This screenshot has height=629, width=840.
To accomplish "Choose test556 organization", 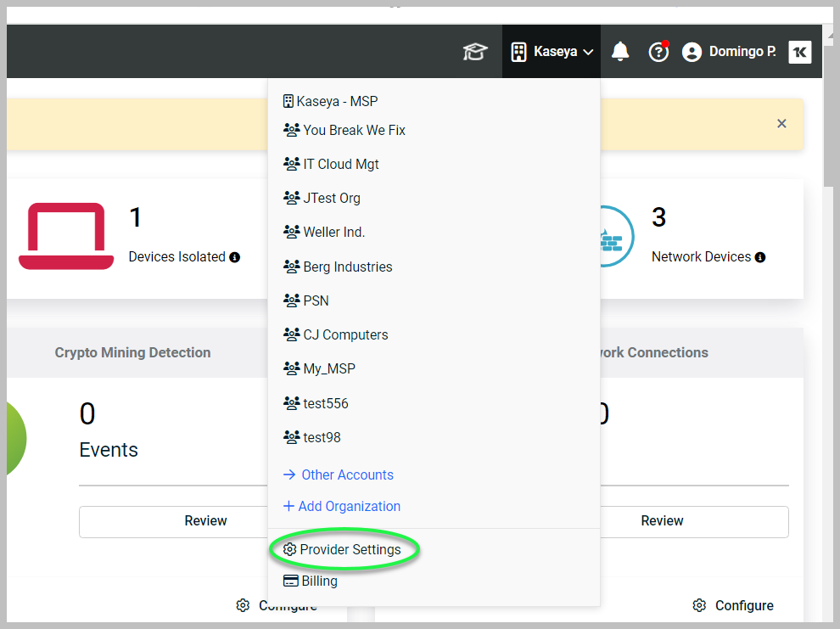I will pyautogui.click(x=316, y=403).
